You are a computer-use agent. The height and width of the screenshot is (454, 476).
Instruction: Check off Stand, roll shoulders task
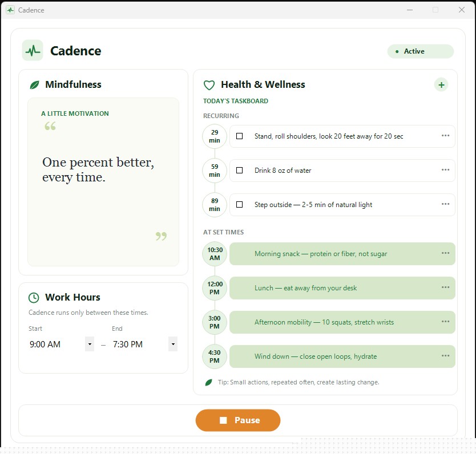coord(240,136)
